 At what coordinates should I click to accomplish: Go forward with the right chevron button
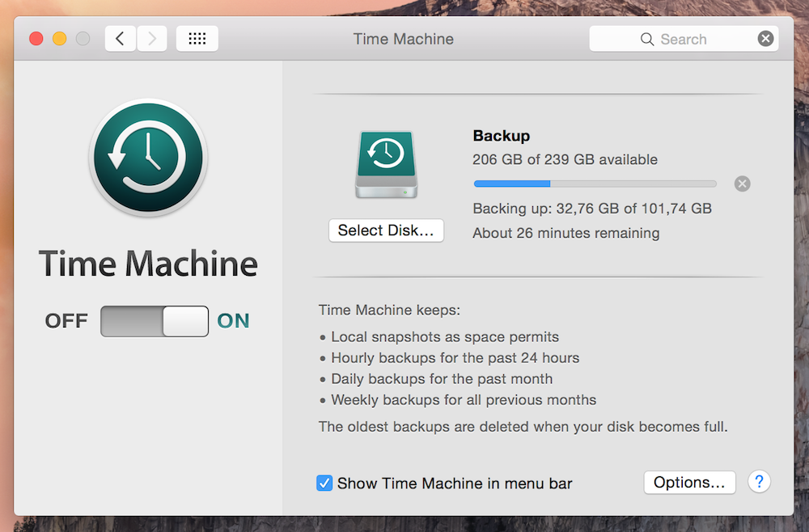coord(152,39)
